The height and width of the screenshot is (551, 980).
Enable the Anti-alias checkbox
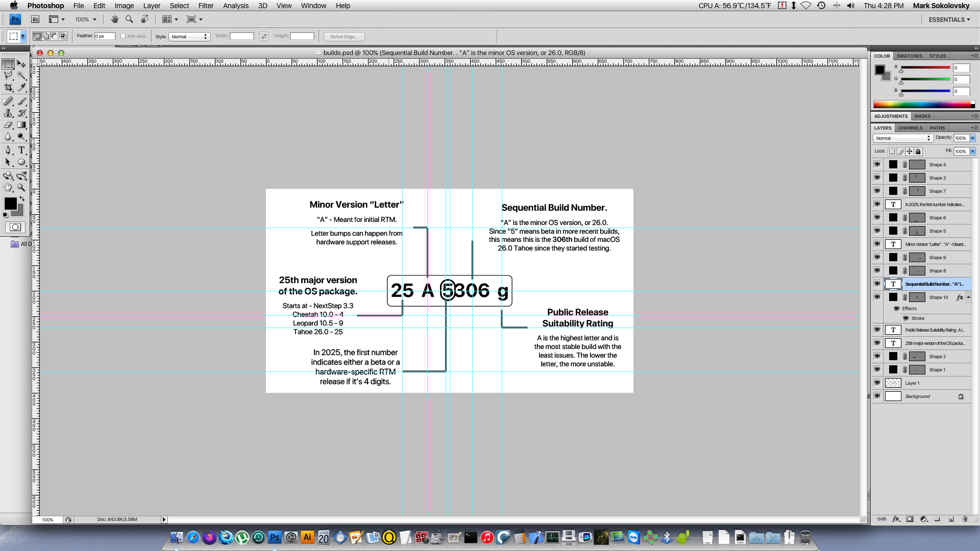click(x=123, y=36)
